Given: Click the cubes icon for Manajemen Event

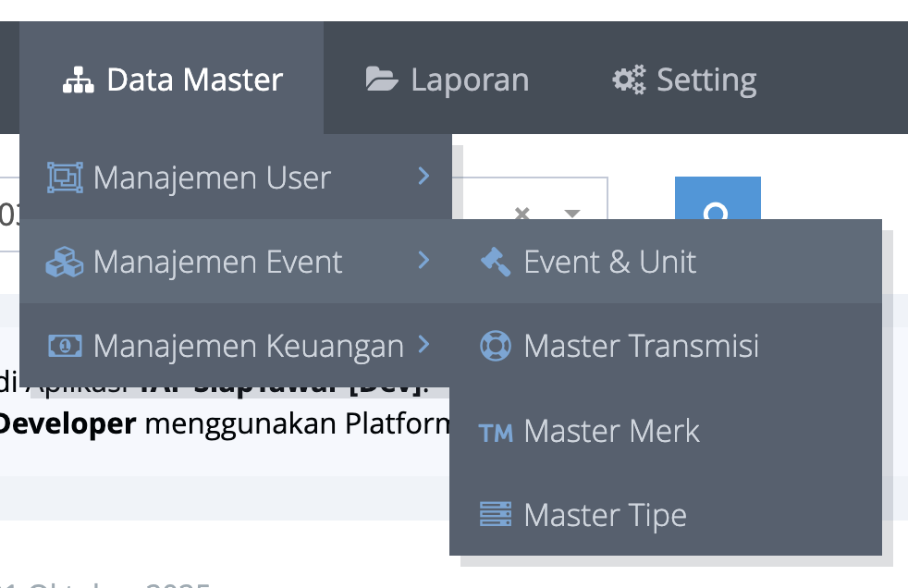Looking at the screenshot, I should 64,263.
